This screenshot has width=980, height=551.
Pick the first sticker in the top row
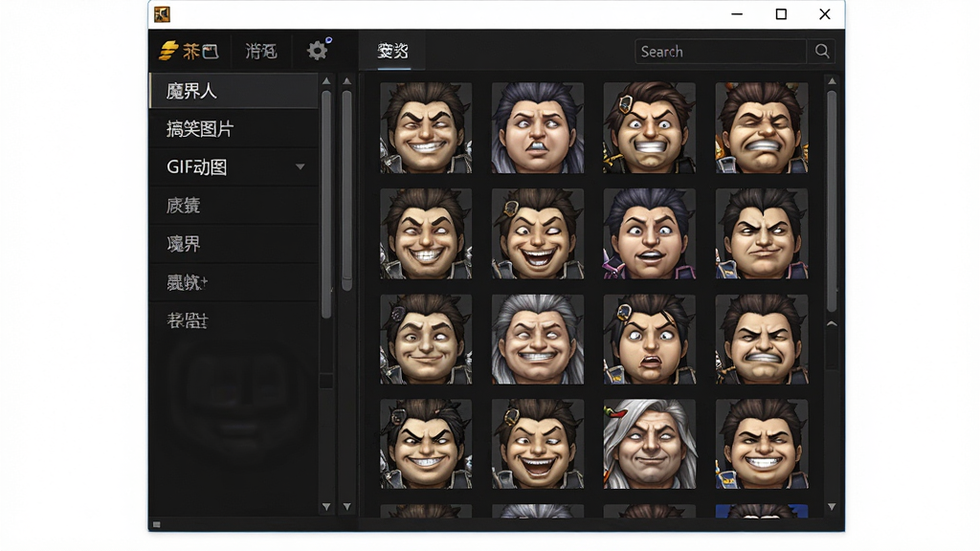click(426, 127)
